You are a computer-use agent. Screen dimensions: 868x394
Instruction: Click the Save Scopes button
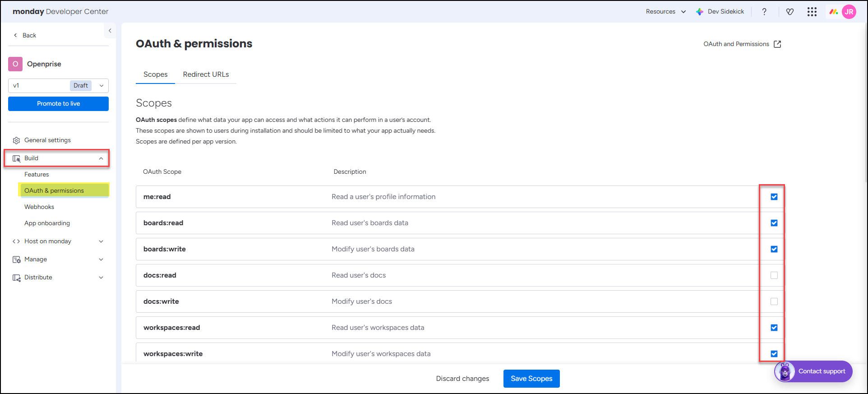pos(531,379)
